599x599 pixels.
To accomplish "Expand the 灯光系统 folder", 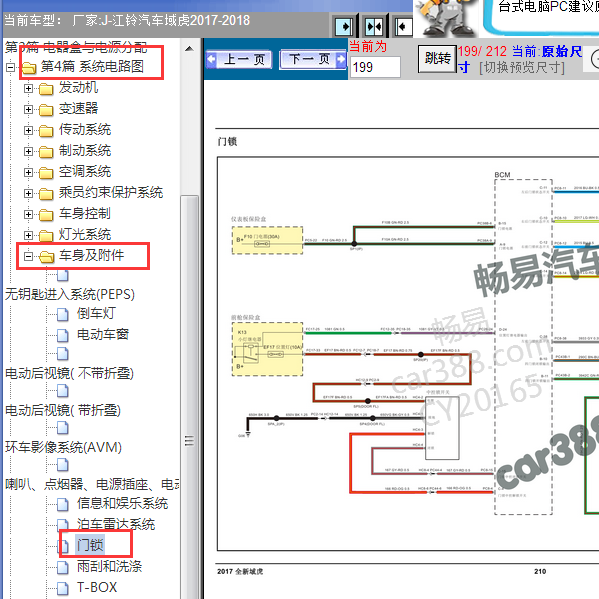I will tap(28, 235).
